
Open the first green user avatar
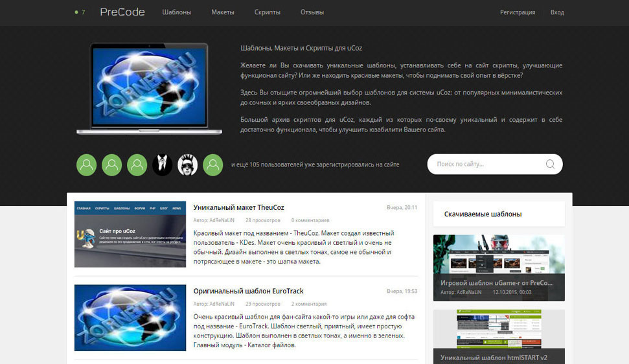(x=87, y=165)
